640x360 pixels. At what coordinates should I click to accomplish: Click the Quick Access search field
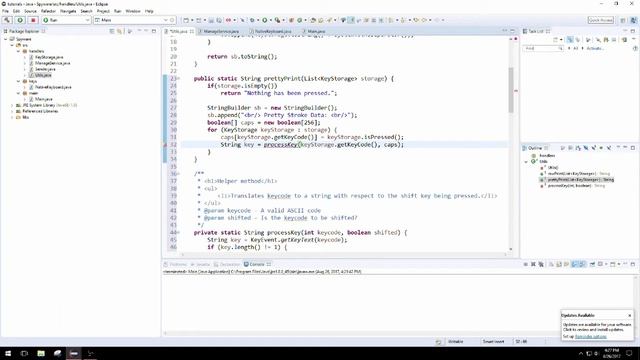click(x=600, y=20)
